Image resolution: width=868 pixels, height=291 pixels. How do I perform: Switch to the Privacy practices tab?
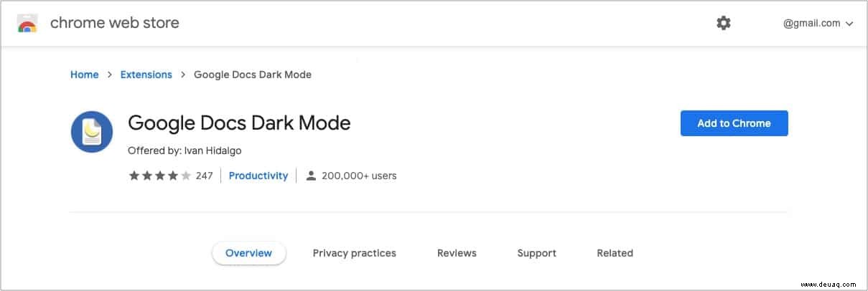coord(354,253)
